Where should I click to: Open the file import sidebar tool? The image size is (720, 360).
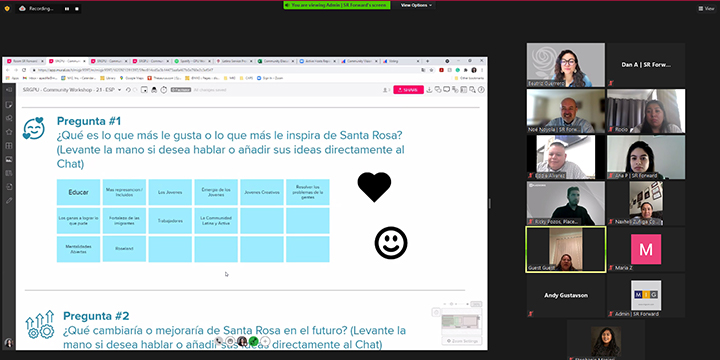tap(9, 187)
